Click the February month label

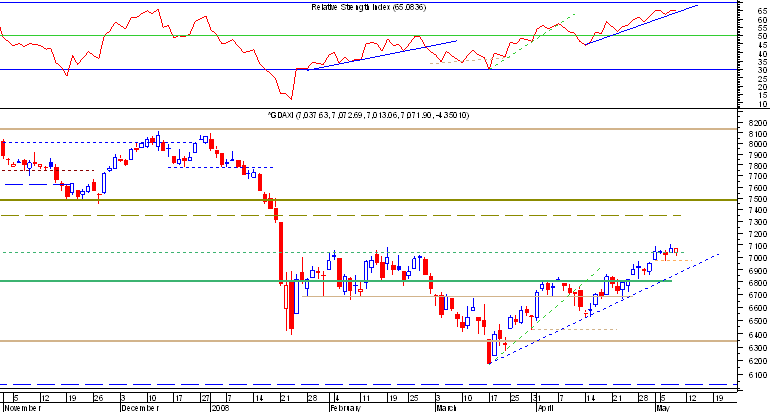(x=347, y=408)
